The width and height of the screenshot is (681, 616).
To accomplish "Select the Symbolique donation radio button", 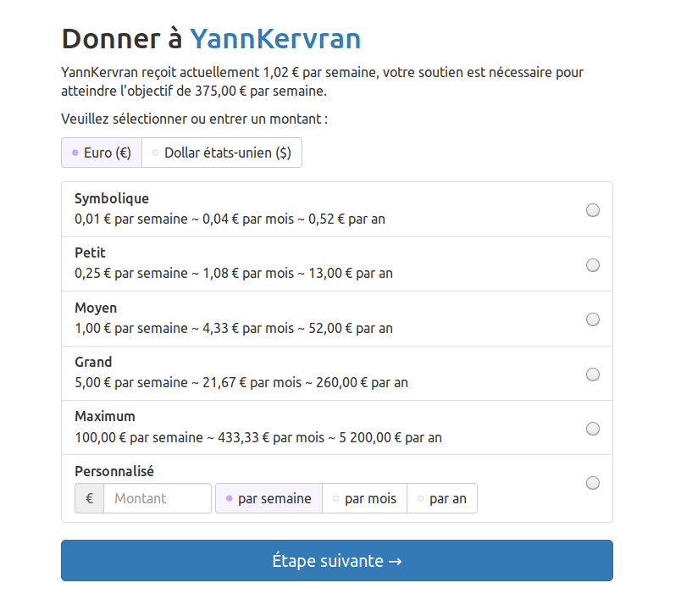I will [x=593, y=210].
